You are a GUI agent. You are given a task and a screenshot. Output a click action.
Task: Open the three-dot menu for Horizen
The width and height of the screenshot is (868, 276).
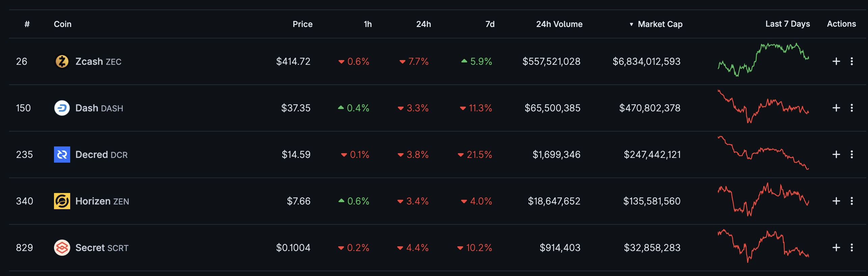(852, 201)
